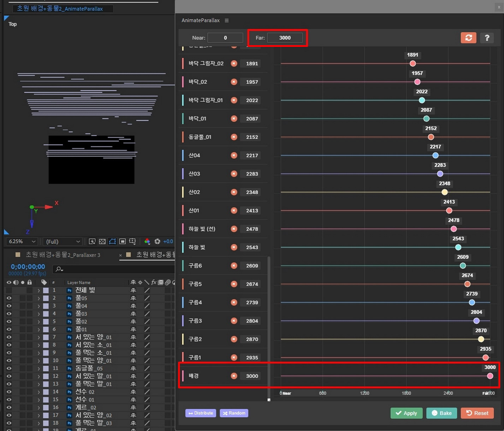Toggle the transparency grid icon in viewer
Image resolution: width=504 pixels, height=431 pixels.
point(102,241)
